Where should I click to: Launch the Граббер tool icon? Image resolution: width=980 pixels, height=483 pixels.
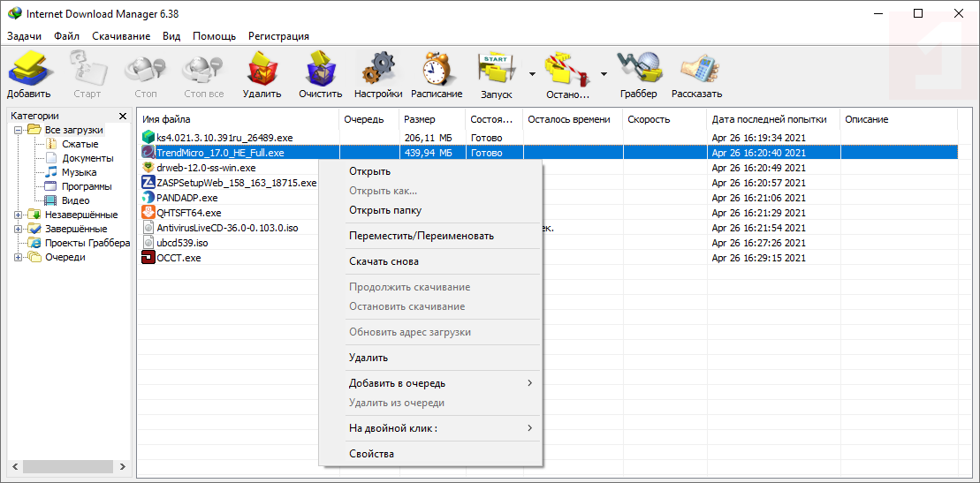(x=638, y=68)
